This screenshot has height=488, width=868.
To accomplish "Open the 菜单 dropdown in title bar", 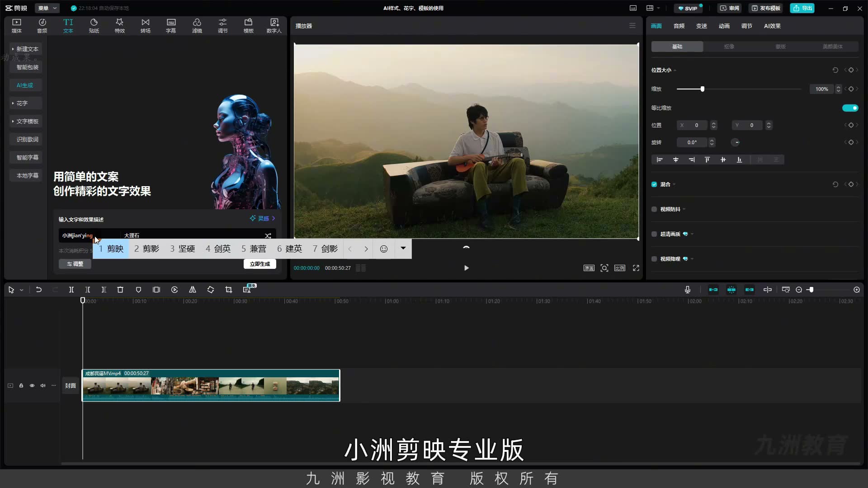I will click(x=47, y=8).
